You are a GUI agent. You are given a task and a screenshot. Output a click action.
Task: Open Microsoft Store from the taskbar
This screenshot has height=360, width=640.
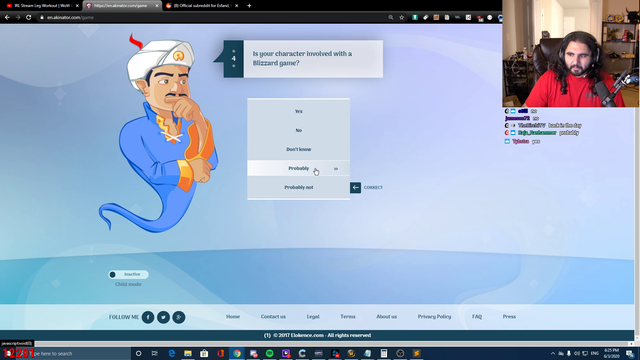[204, 353]
